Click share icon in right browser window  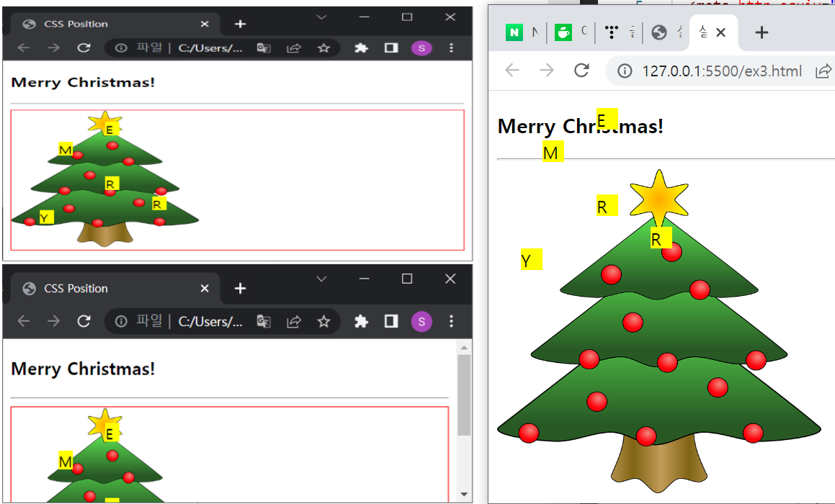click(x=823, y=71)
